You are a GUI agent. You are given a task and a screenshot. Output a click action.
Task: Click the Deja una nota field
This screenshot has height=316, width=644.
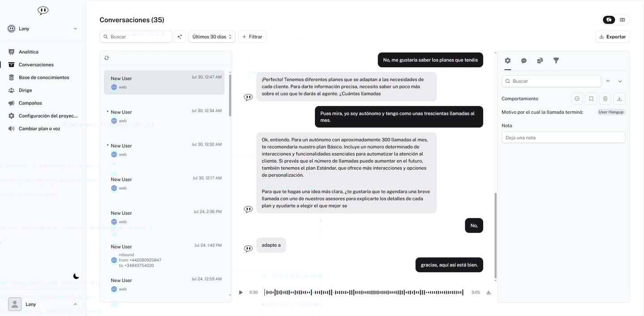(563, 137)
